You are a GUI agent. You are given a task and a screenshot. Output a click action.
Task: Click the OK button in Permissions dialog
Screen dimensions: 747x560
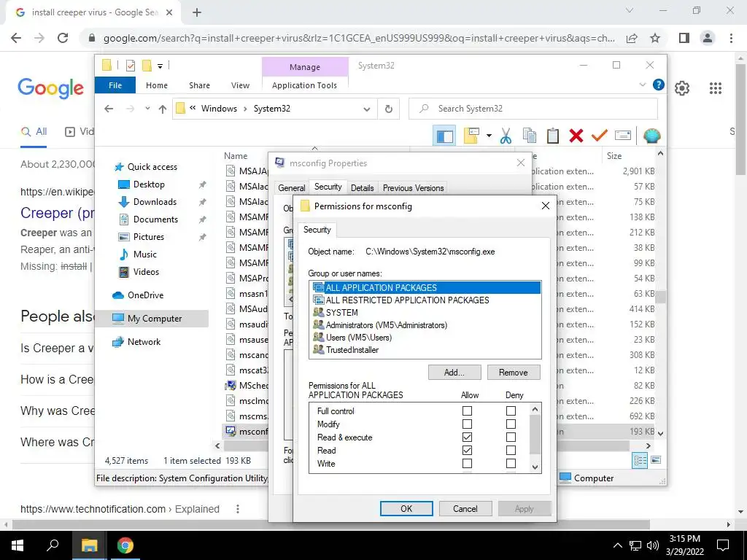406,508
